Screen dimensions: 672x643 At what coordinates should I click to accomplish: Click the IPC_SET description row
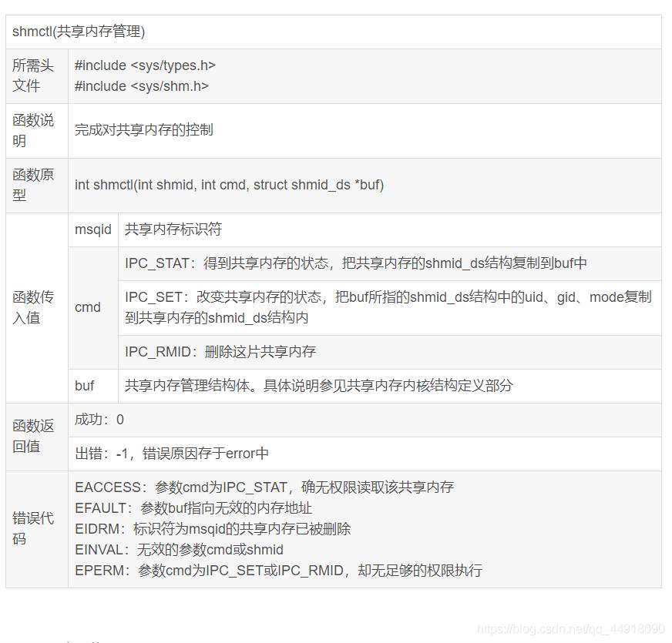tap(388, 307)
